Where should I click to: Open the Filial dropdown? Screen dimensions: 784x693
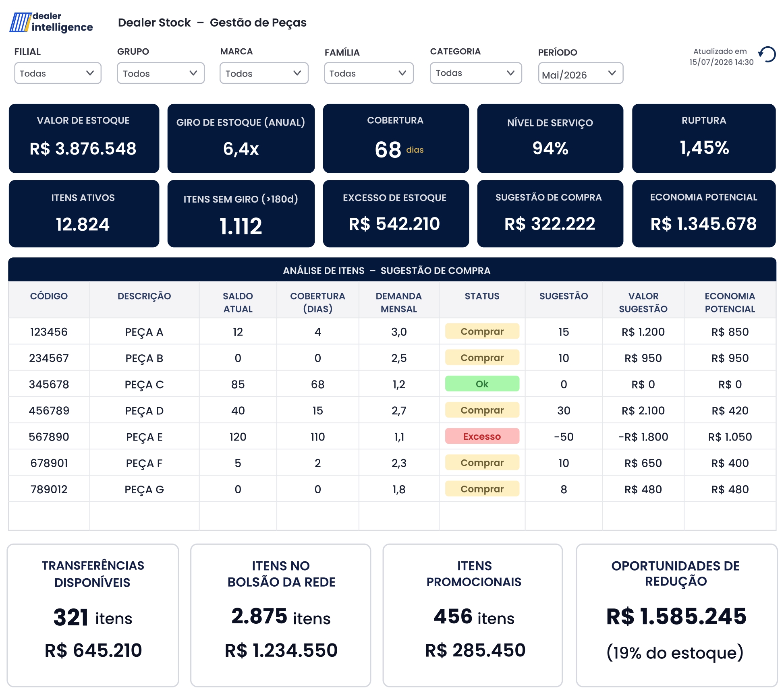point(58,73)
